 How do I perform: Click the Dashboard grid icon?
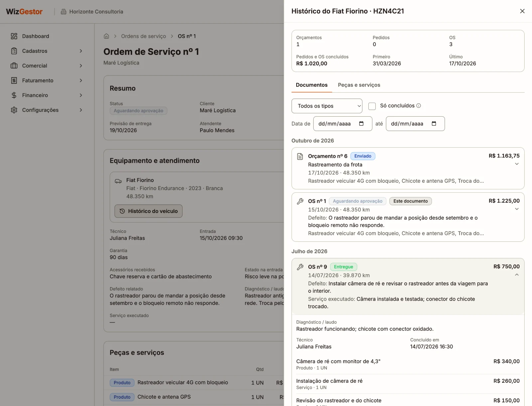14,36
